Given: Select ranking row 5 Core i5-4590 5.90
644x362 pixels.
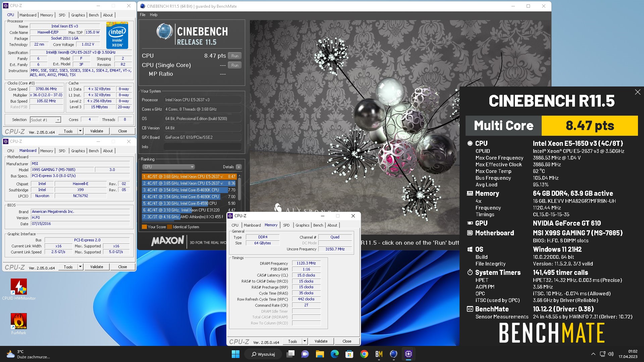Looking at the screenshot, I should (189, 203).
